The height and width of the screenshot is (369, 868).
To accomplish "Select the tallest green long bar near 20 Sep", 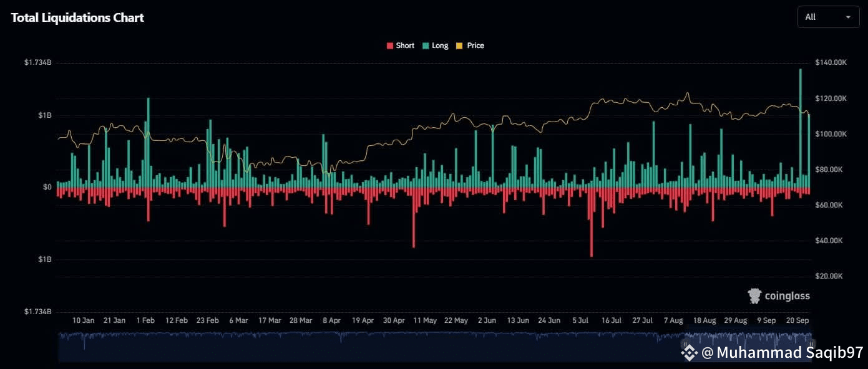I will click(x=800, y=128).
